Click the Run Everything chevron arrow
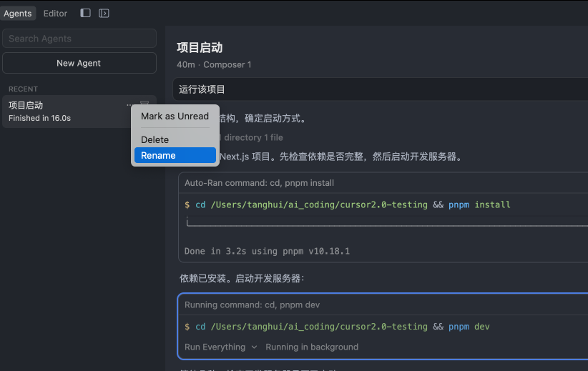Viewport: 588px width, 371px height. pos(253,347)
